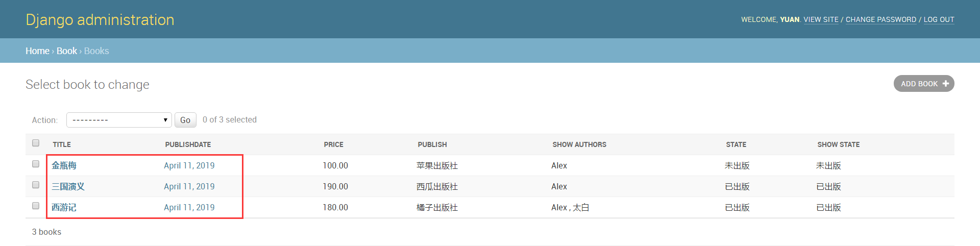Click the Django administration title
The height and width of the screenshot is (246, 980).
[x=100, y=19]
